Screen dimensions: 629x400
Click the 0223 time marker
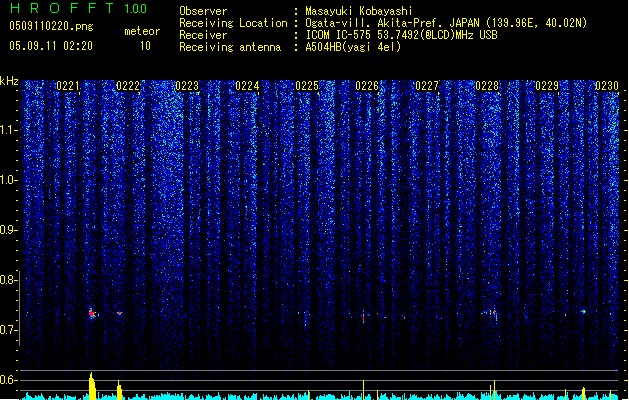click(187, 86)
